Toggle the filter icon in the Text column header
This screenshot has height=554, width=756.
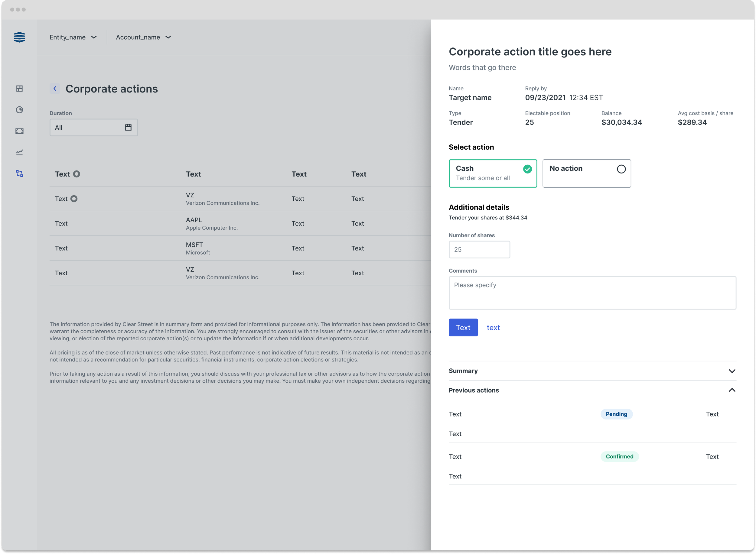point(77,174)
